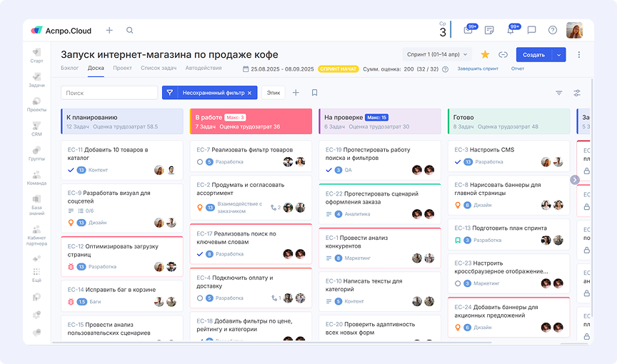Click into the Поиск search field
617x364 pixels.
pyautogui.click(x=109, y=93)
